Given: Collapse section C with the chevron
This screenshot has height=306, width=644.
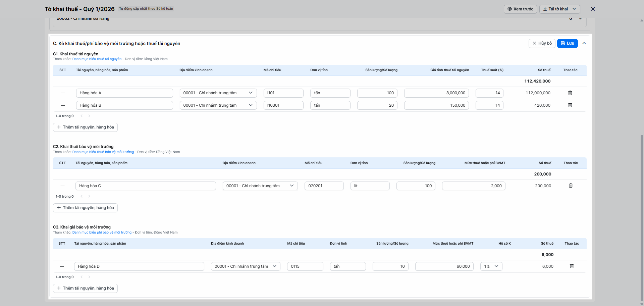Looking at the screenshot, I should 584,43.
